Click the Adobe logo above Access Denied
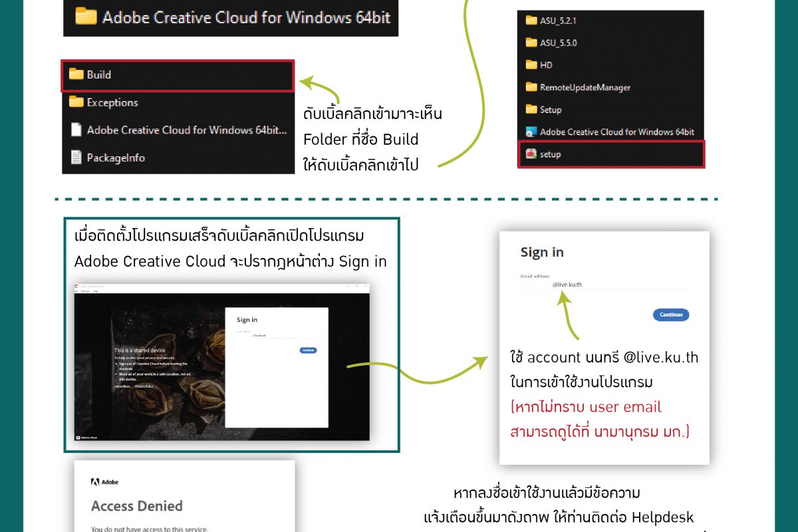This screenshot has height=532, width=798. pyautogui.click(x=104, y=482)
